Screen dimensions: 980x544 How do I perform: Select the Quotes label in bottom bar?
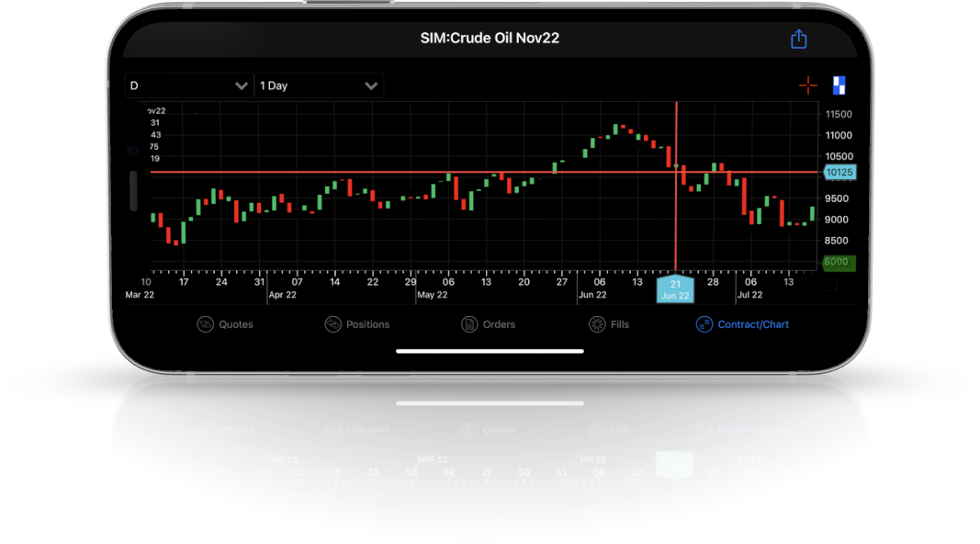(x=236, y=324)
